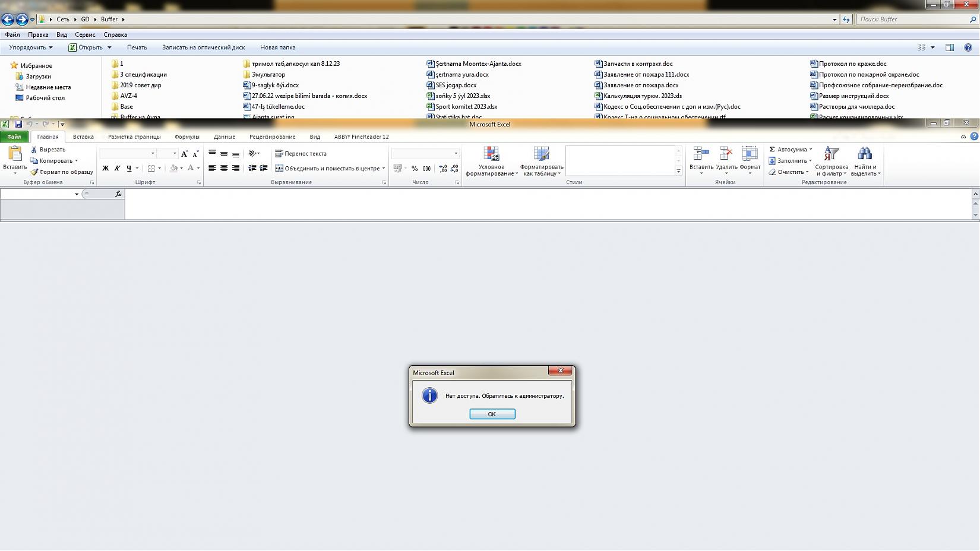Open Organize (Упорядочить) menu in Explorer
The height and width of the screenshot is (551, 980).
(31, 47)
